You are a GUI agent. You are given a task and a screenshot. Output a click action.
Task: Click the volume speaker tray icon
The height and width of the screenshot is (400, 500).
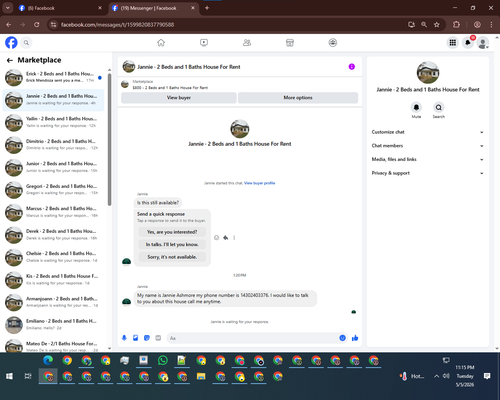pyautogui.click(x=446, y=376)
